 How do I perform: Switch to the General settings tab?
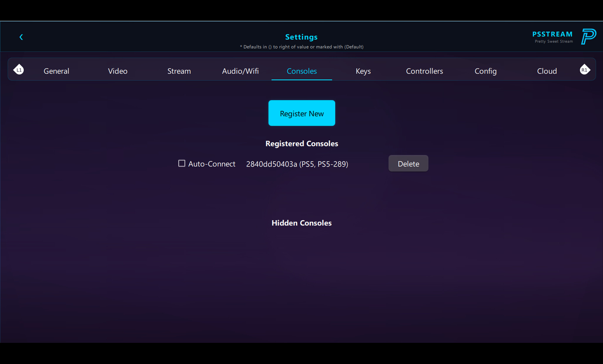pyautogui.click(x=56, y=71)
